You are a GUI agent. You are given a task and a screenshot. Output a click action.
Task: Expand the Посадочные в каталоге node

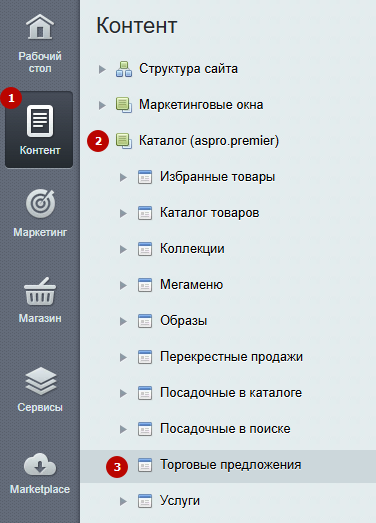tap(123, 394)
